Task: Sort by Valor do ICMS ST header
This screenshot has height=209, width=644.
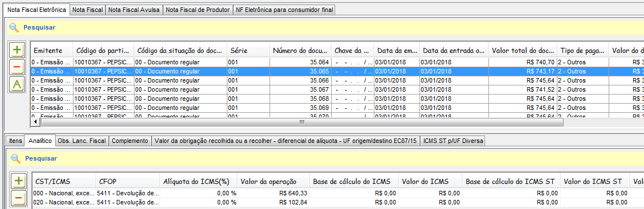Action: [x=596, y=182]
